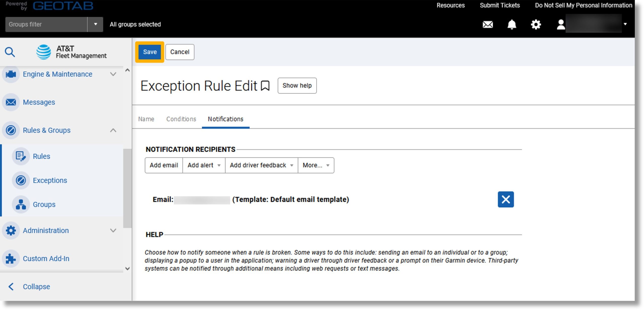Switch to the Conditions tab
Image resolution: width=644 pixels, height=310 pixels.
[x=181, y=119]
